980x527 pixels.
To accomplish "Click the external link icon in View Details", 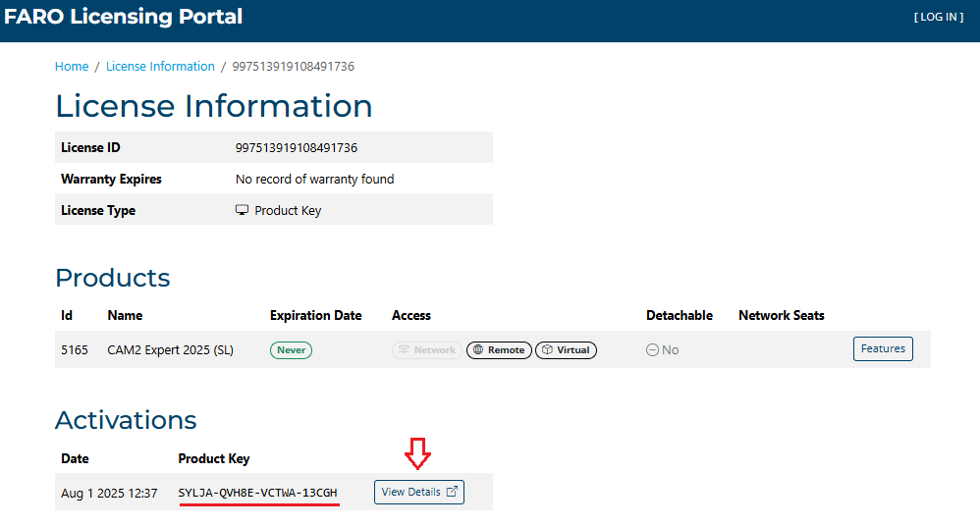I will (452, 492).
